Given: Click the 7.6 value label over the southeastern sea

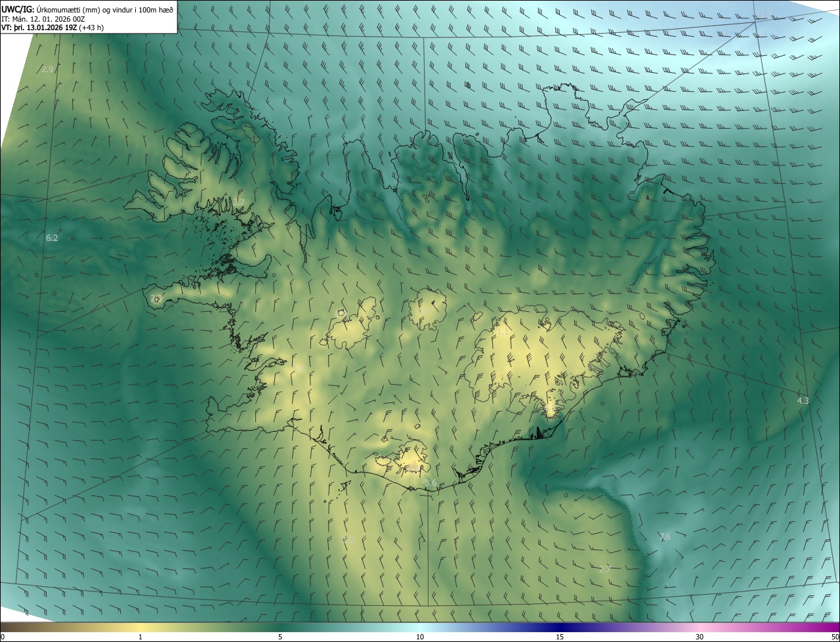Looking at the screenshot, I should coord(665,536).
